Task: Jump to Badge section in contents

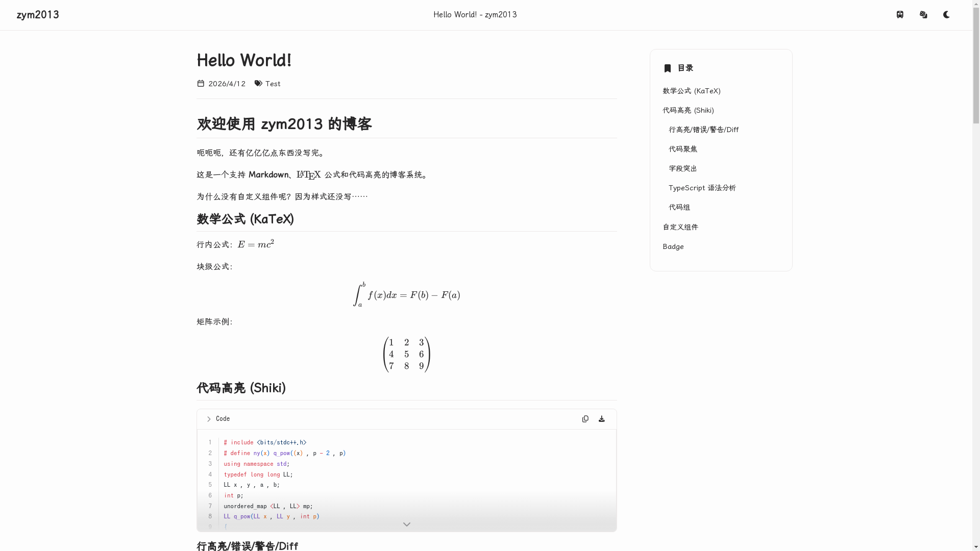Action: pos(673,246)
